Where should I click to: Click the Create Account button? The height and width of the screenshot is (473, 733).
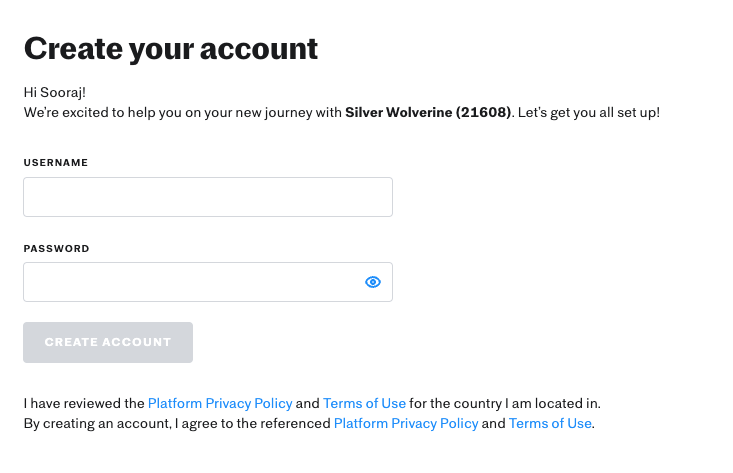click(108, 342)
